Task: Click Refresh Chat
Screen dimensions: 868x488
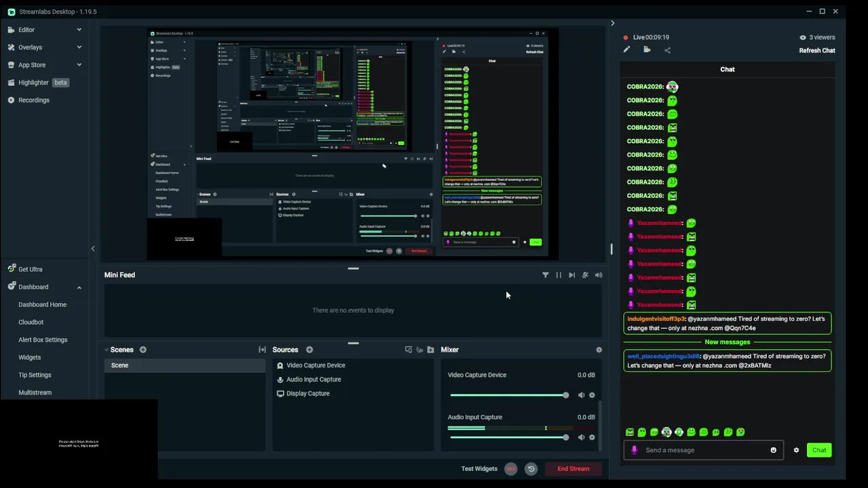Action: (817, 51)
